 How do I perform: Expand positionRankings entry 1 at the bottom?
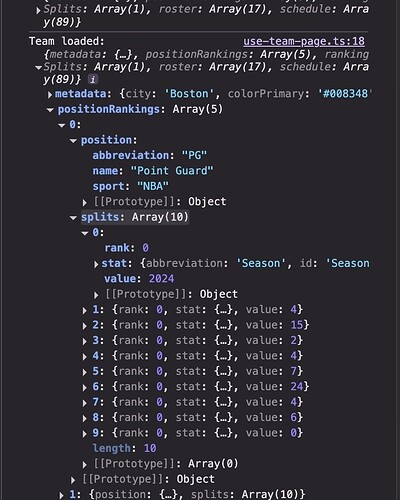coord(61,495)
